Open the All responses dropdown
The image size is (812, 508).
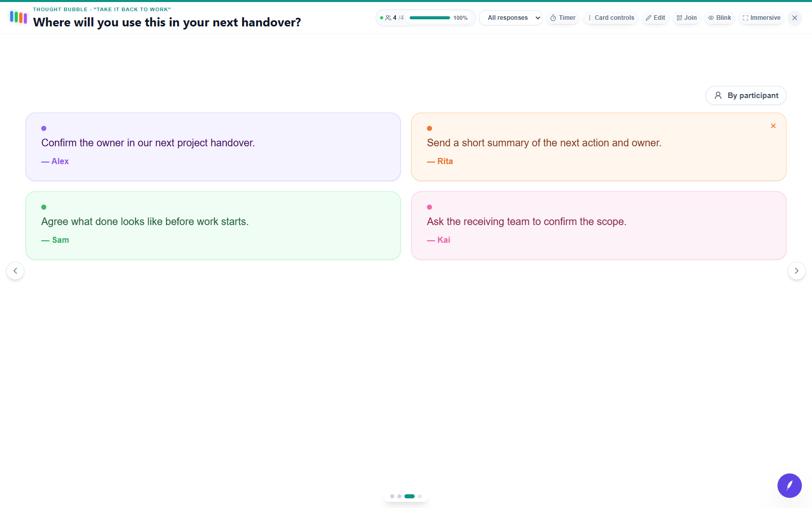511,18
